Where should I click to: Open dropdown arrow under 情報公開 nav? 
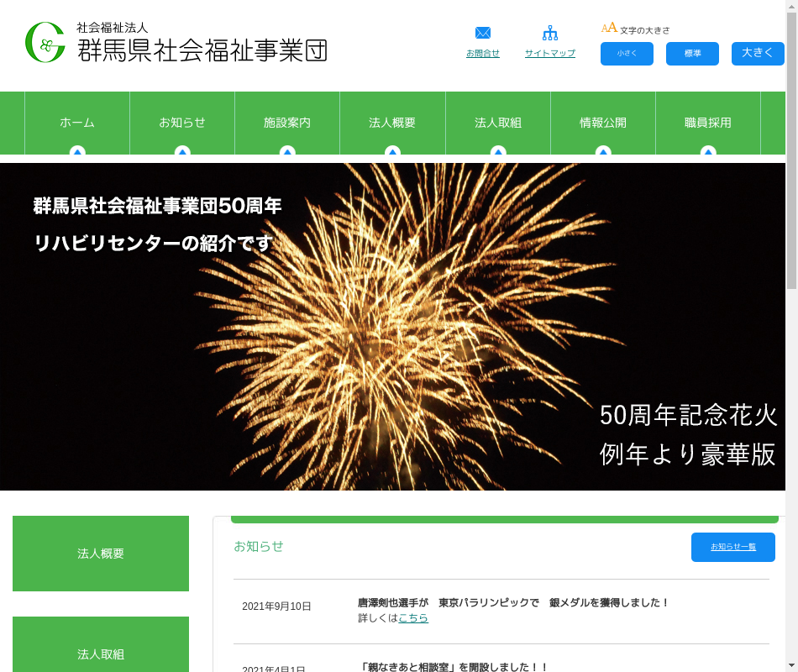603,151
